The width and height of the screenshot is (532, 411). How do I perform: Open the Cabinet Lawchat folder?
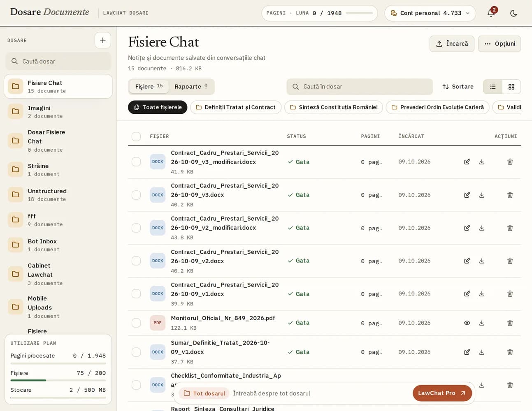[58, 274]
